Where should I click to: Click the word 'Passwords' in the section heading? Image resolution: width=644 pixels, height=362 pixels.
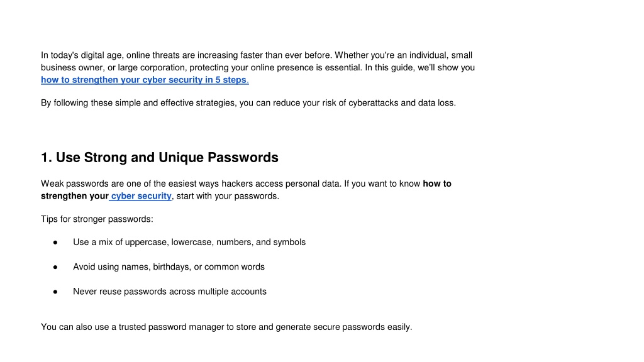tap(243, 157)
